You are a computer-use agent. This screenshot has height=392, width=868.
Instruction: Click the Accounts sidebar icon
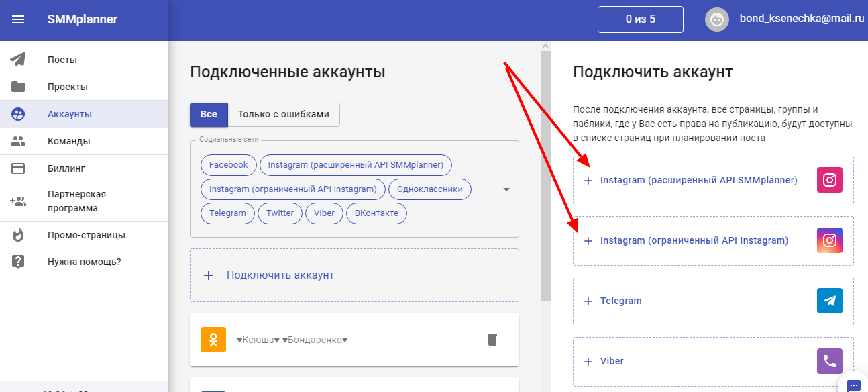18,114
